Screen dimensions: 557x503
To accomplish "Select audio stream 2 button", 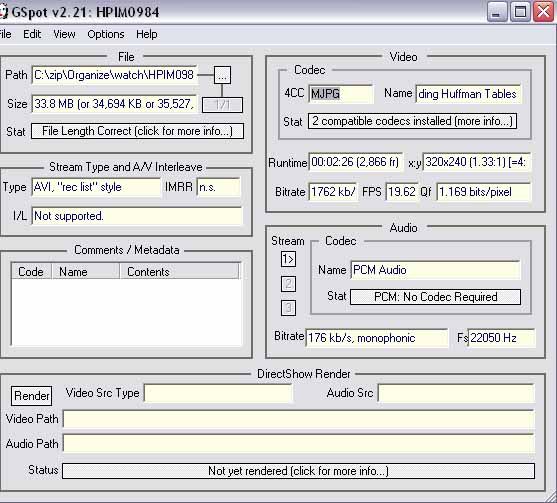I will click(288, 284).
